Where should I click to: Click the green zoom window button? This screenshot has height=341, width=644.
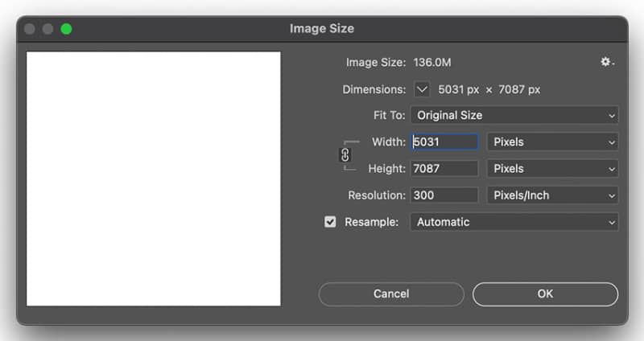pyautogui.click(x=66, y=29)
